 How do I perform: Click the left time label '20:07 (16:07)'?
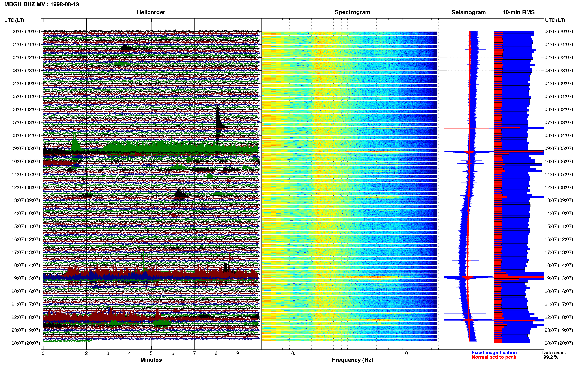(26, 291)
